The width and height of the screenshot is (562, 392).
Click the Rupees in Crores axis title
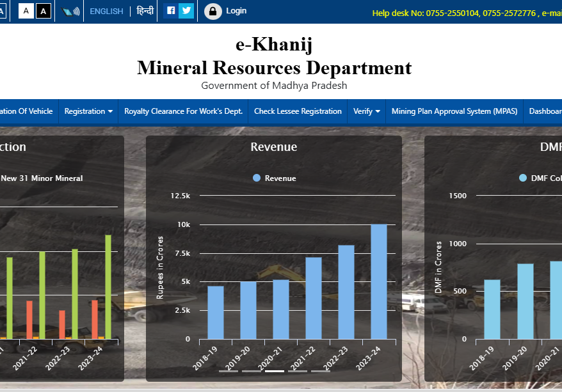[x=160, y=267]
